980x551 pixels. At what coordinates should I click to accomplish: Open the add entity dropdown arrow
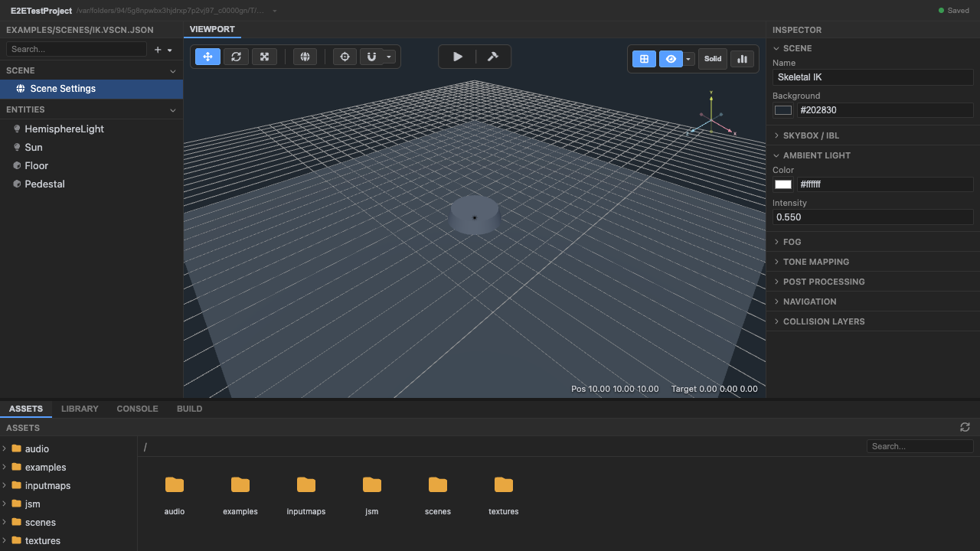[x=170, y=50]
